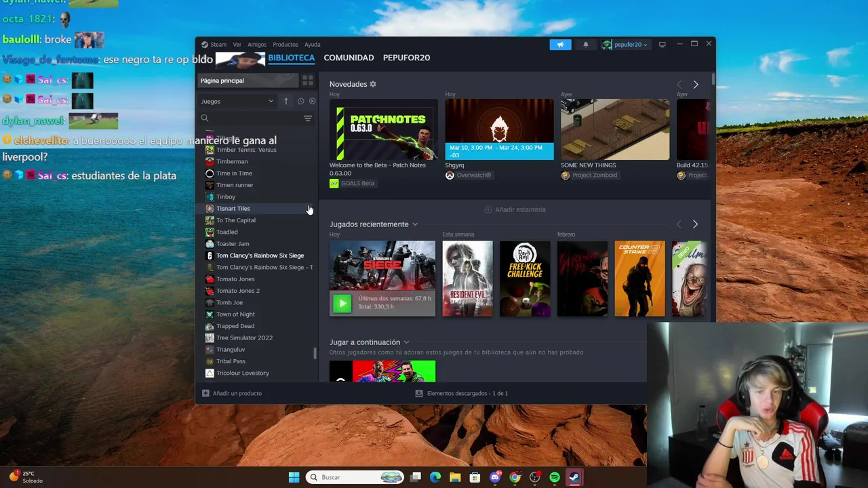Open the Ayuda menu

pyautogui.click(x=313, y=45)
